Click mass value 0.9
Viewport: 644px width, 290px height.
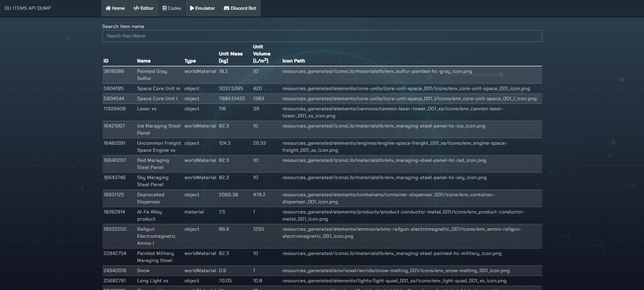click(x=223, y=270)
